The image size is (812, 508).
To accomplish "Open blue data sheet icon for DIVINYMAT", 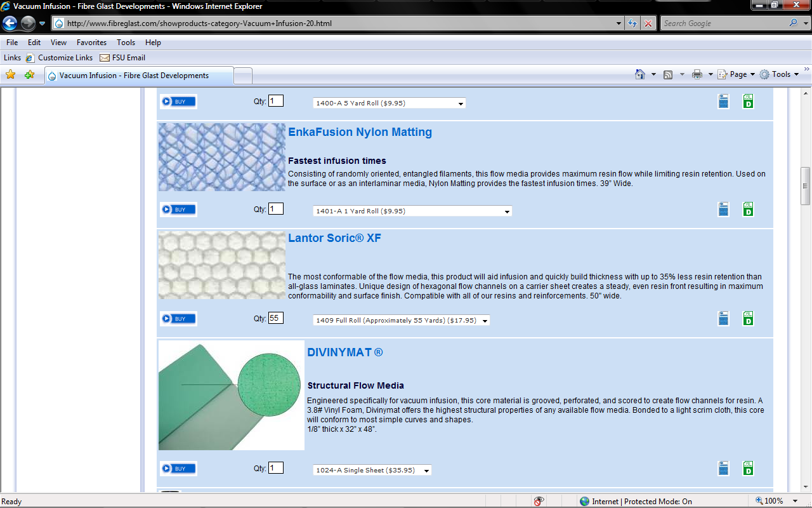I will click(723, 468).
